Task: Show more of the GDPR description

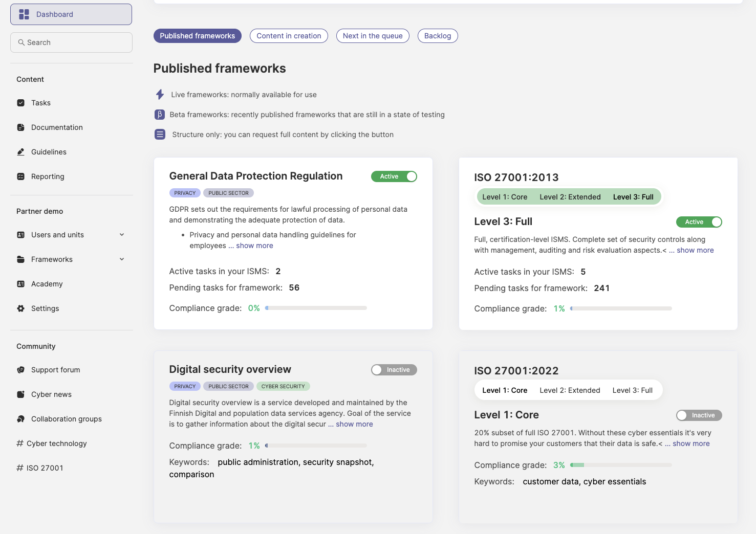Action: click(x=254, y=246)
